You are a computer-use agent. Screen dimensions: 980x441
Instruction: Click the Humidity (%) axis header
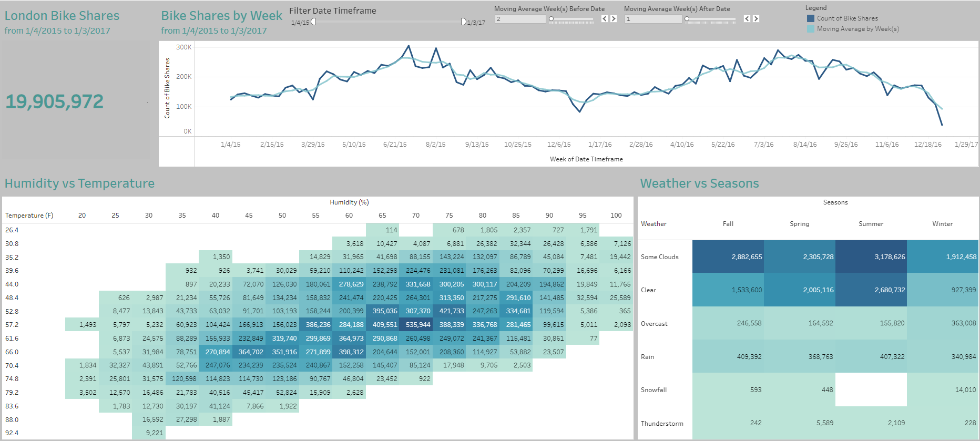(349, 202)
